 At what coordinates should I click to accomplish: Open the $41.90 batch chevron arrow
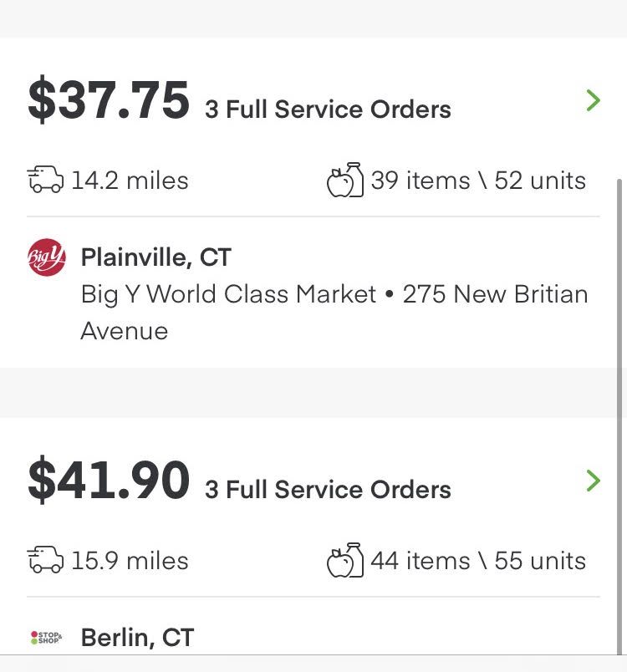click(x=594, y=481)
